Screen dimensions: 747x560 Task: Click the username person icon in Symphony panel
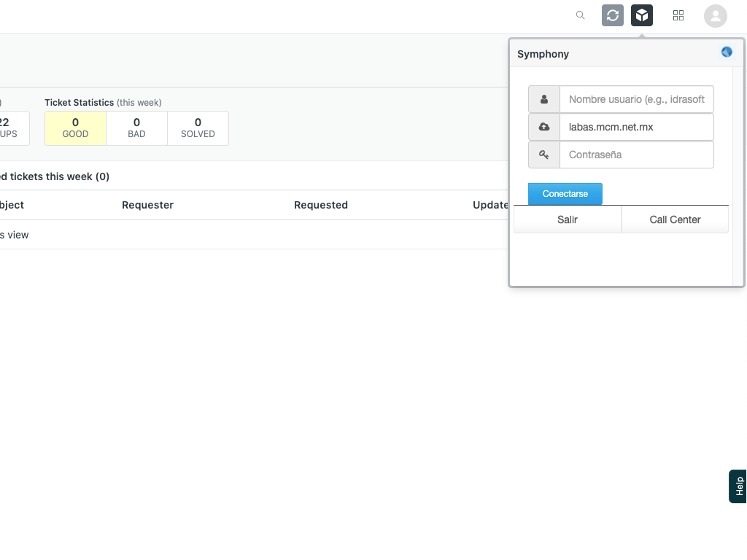[x=543, y=99]
